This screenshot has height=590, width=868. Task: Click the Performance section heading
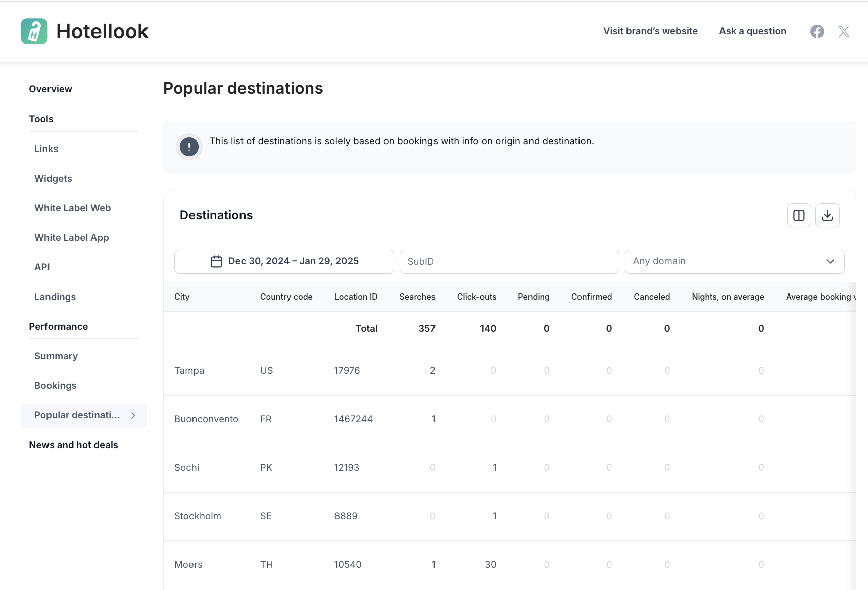pyautogui.click(x=58, y=327)
